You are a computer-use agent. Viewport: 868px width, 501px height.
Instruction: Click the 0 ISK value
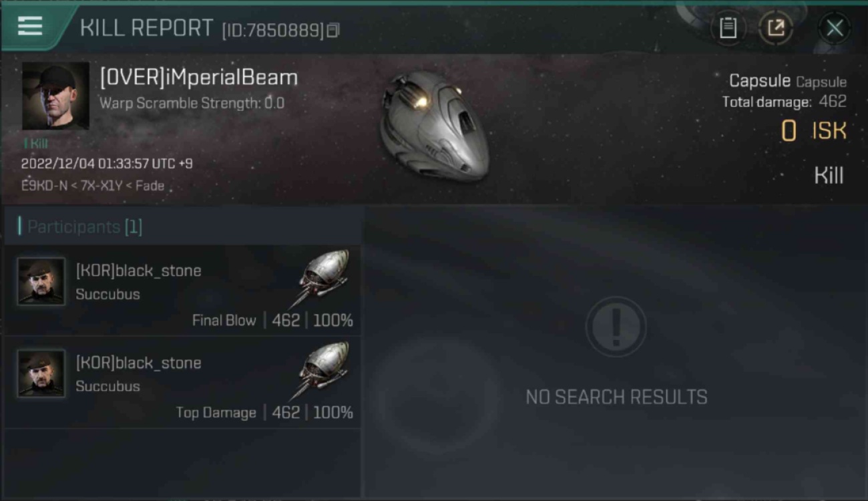pyautogui.click(x=814, y=131)
